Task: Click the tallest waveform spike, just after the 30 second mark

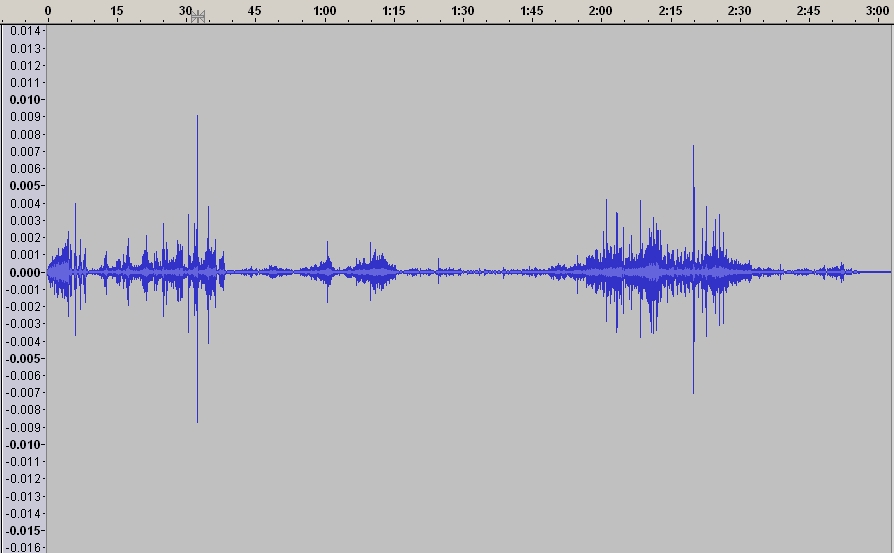Action: point(197,269)
